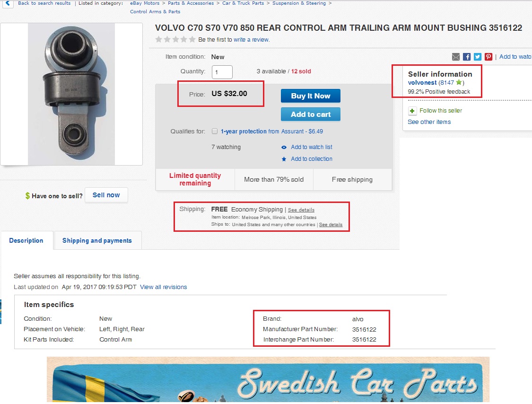Share listing on Pinterest icon
The width and height of the screenshot is (532, 404).
pos(488,57)
